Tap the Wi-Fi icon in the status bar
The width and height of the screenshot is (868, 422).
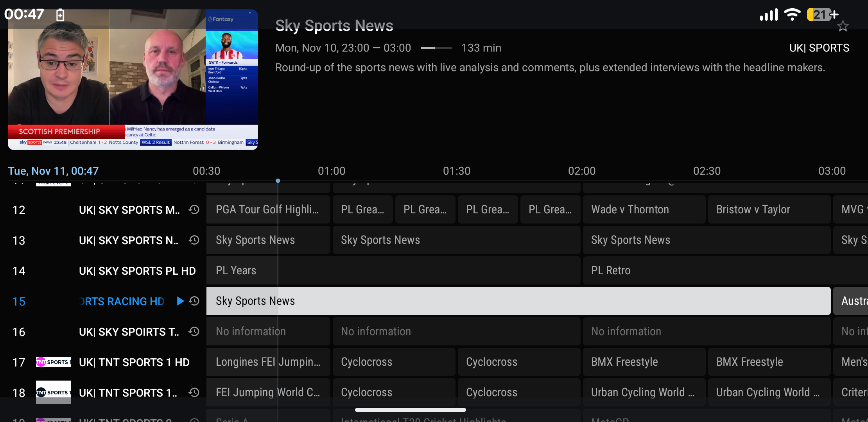click(793, 14)
